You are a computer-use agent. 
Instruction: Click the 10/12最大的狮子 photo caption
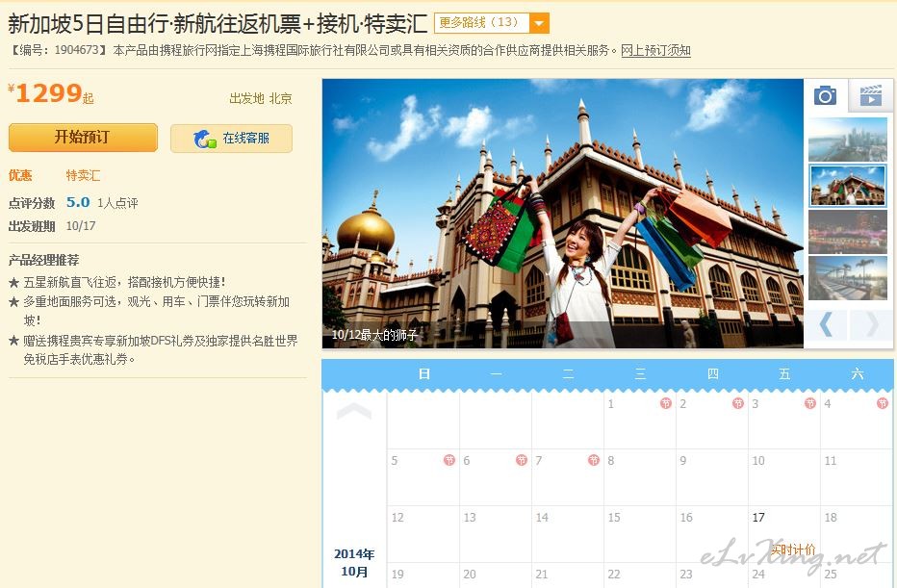(374, 335)
